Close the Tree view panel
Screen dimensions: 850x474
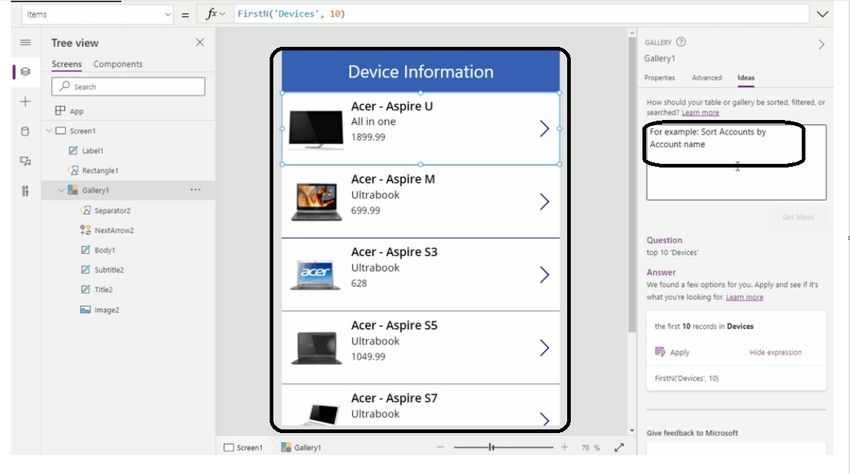tap(200, 42)
